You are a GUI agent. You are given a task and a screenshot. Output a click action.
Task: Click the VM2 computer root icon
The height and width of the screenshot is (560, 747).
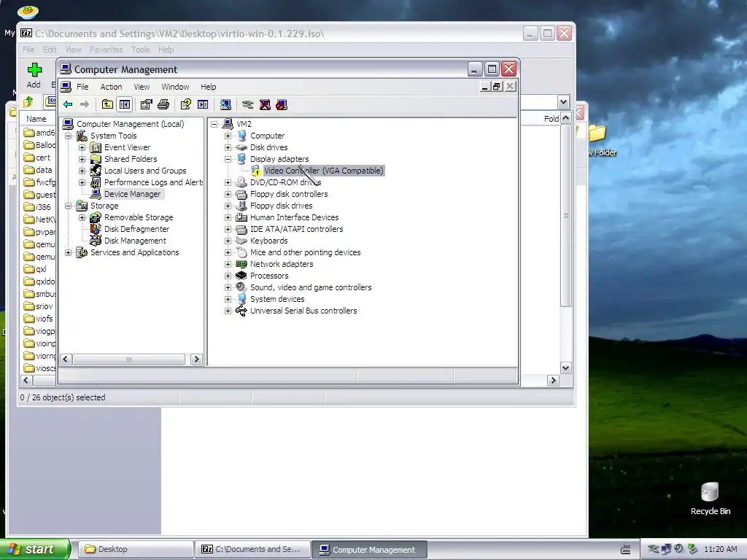coord(228,124)
